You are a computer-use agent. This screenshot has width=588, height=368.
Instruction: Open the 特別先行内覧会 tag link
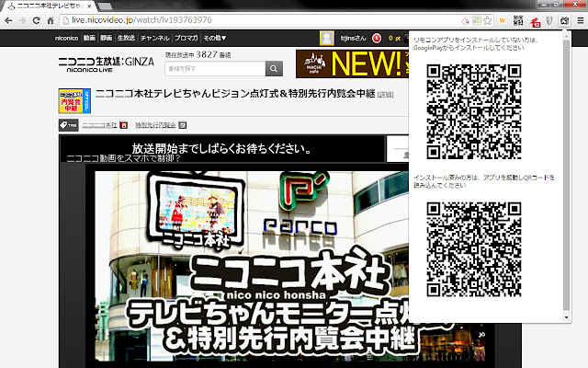(x=155, y=125)
